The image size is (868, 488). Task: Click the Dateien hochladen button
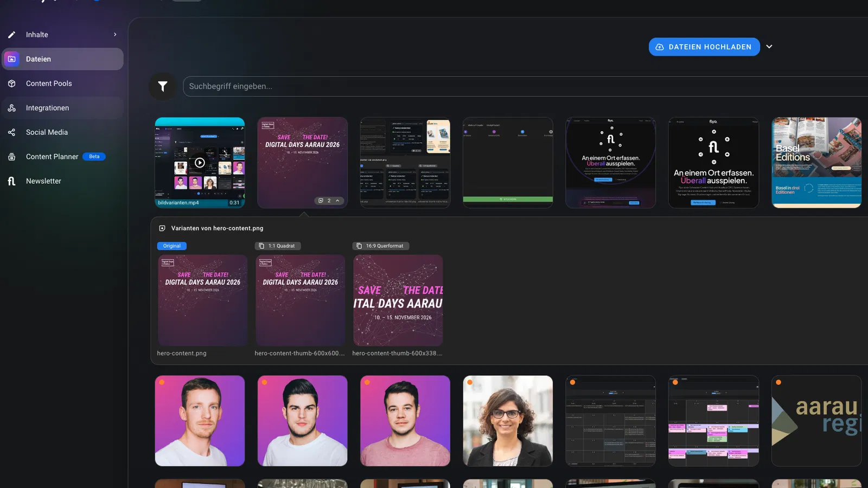(704, 47)
